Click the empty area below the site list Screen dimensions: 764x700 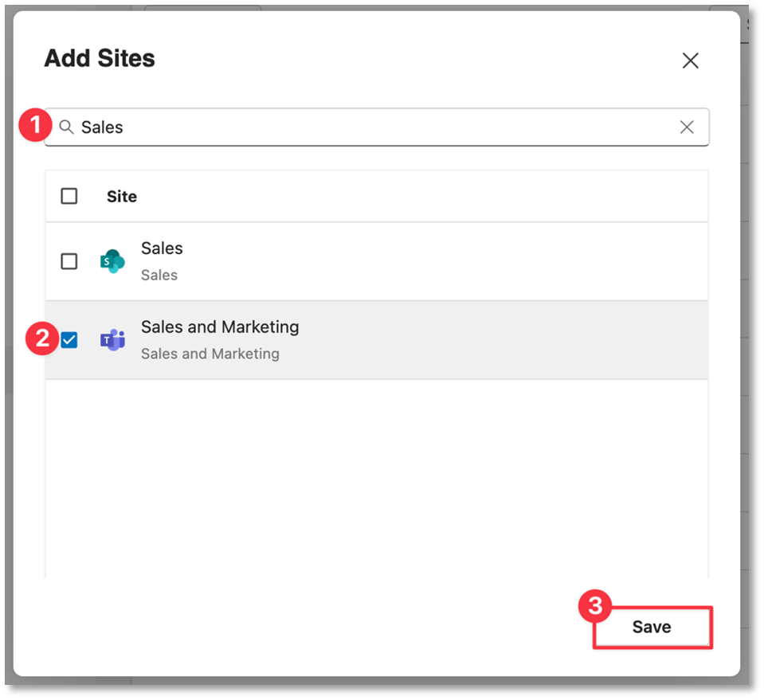click(x=377, y=479)
